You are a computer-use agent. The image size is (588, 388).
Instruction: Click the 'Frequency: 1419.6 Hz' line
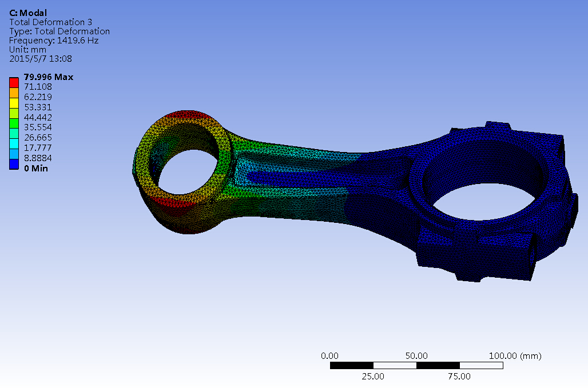pyautogui.click(x=54, y=41)
